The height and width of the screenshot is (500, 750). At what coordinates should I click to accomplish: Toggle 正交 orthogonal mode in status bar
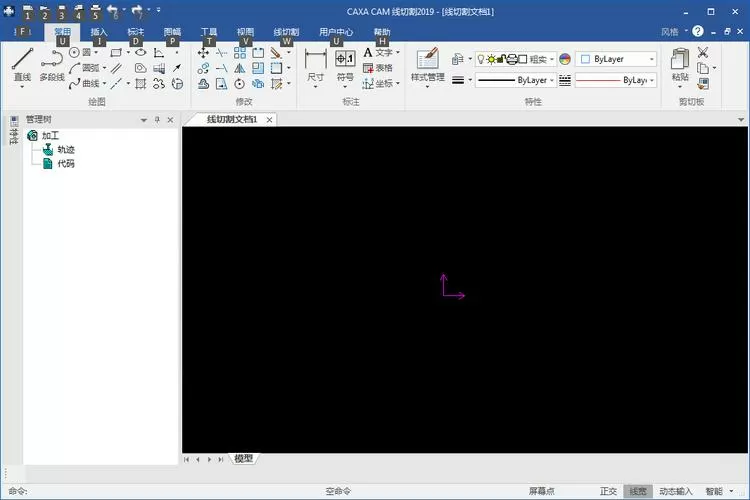(608, 491)
